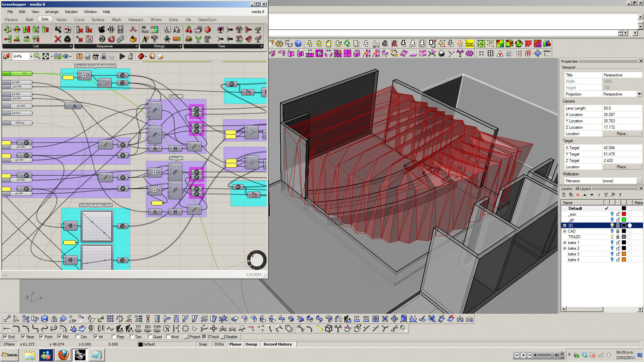This screenshot has height=362, width=644.
Task: Toggle the Ortho status bar button
Action: (x=219, y=344)
